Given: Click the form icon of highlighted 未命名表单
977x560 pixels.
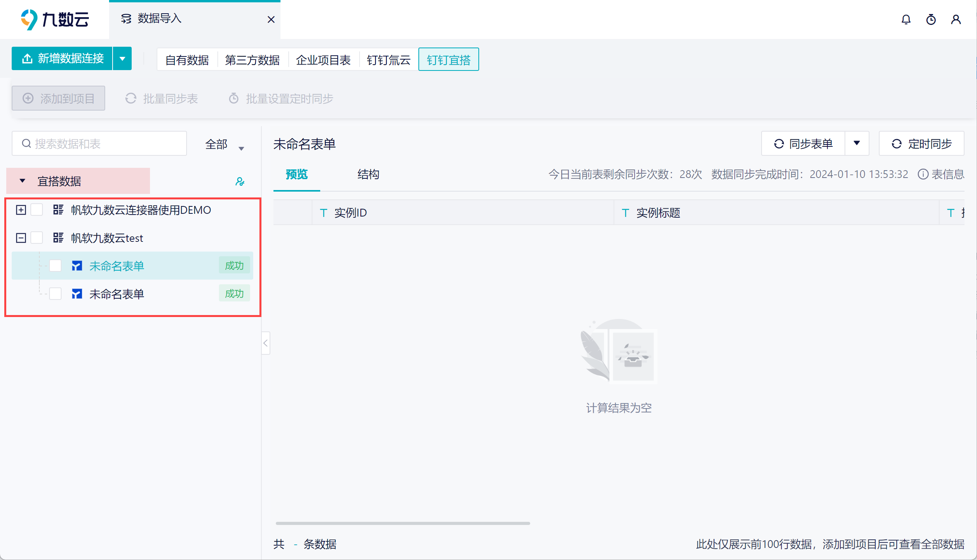Looking at the screenshot, I should 77,266.
